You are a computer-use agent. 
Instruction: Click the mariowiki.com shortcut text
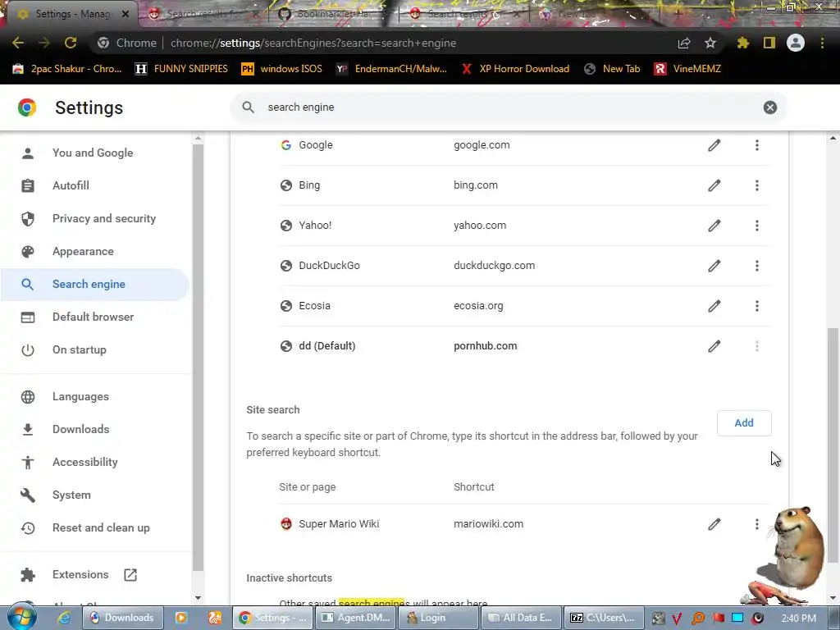[489, 524]
